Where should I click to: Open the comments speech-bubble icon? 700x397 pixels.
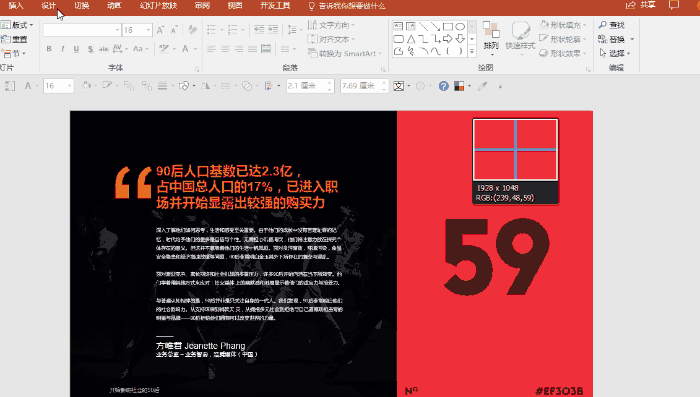(674, 5)
